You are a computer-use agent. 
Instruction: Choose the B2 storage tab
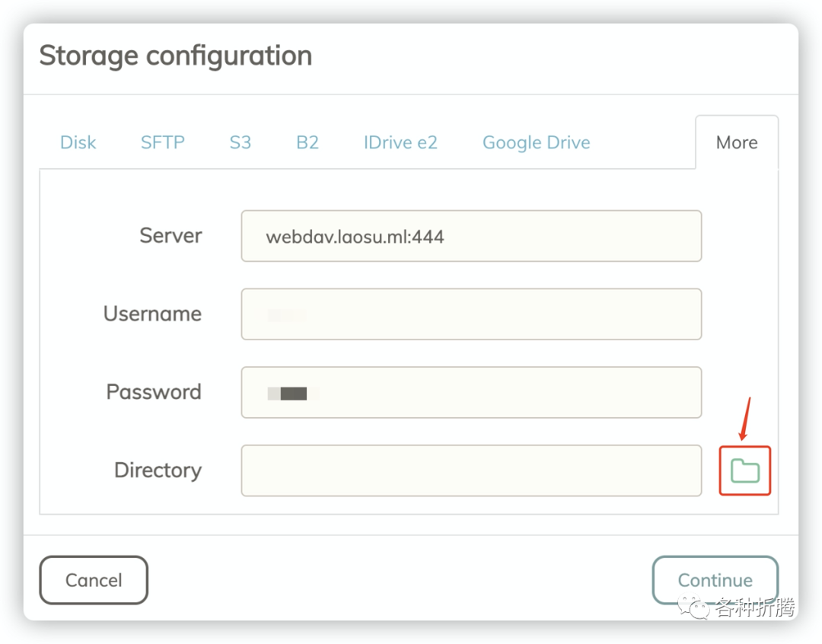(x=307, y=142)
